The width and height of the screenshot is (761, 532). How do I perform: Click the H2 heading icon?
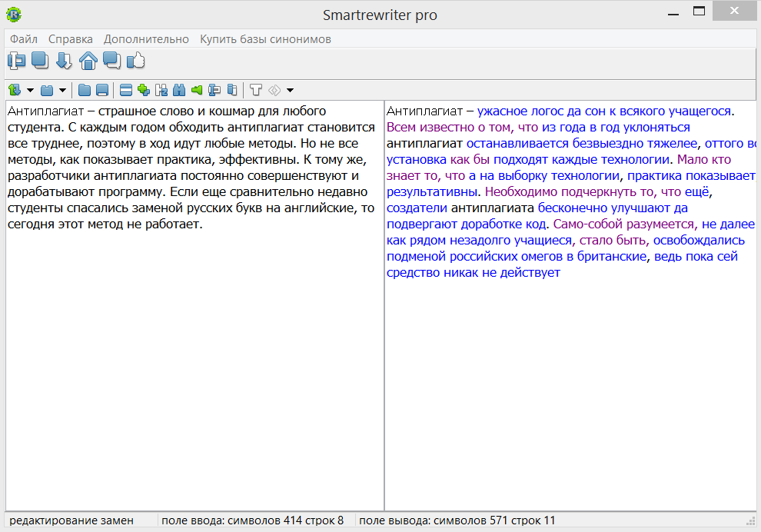161,90
